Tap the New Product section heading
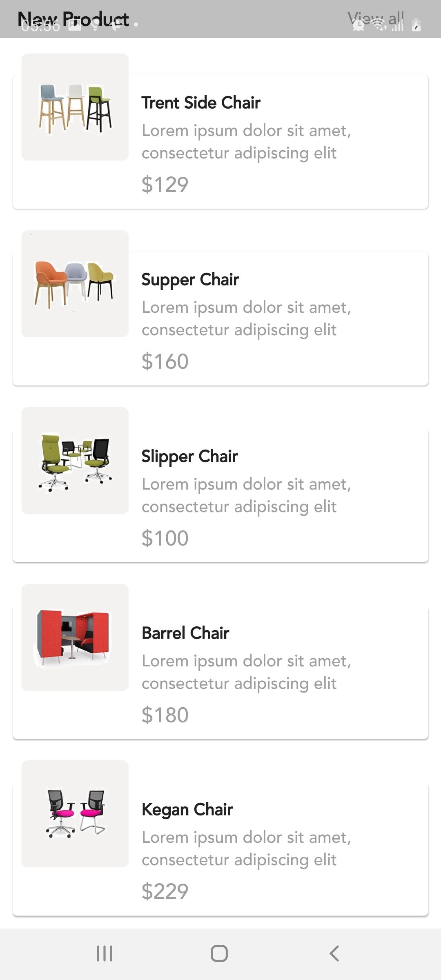Image resolution: width=441 pixels, height=980 pixels. tap(73, 19)
